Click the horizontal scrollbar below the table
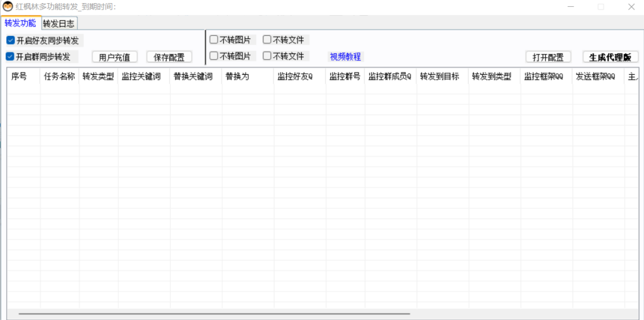 coord(214,313)
